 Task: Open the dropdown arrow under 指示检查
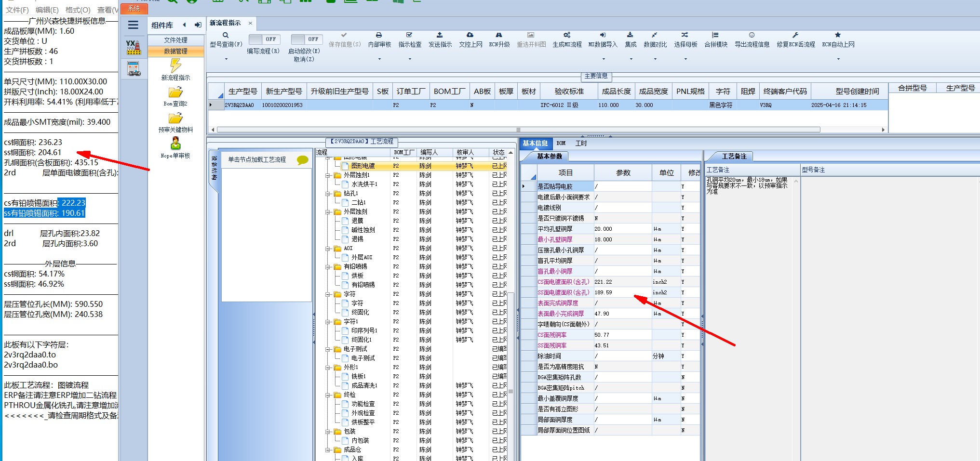410,59
